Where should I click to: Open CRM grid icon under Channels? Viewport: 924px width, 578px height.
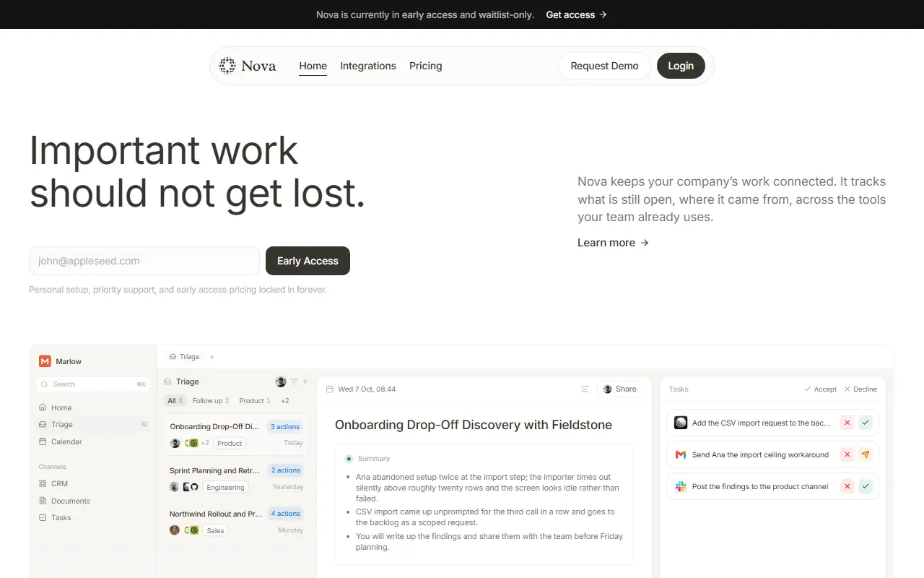(x=43, y=484)
